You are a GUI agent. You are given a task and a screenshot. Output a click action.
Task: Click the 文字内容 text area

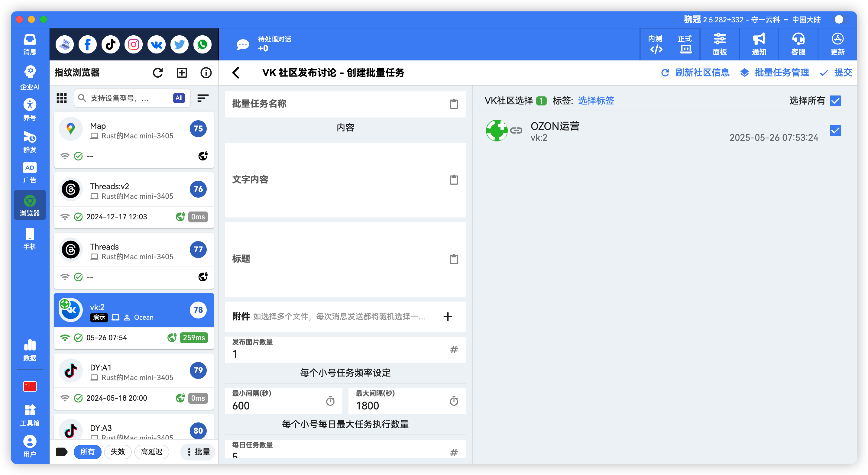point(345,179)
